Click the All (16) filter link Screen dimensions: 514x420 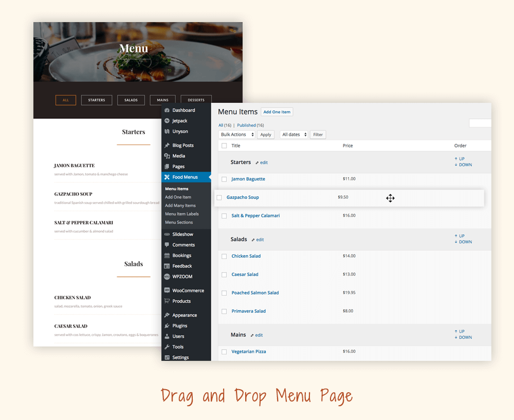(225, 125)
